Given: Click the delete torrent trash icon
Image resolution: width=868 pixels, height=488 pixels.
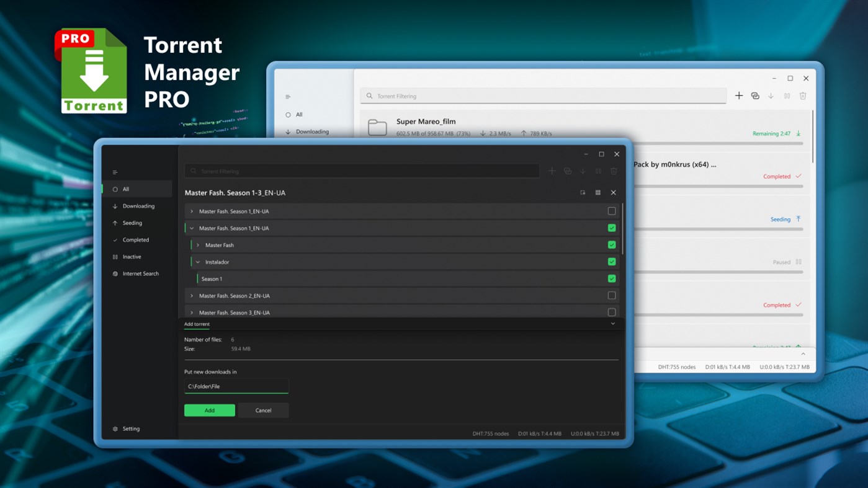Looking at the screenshot, I should coord(614,171).
